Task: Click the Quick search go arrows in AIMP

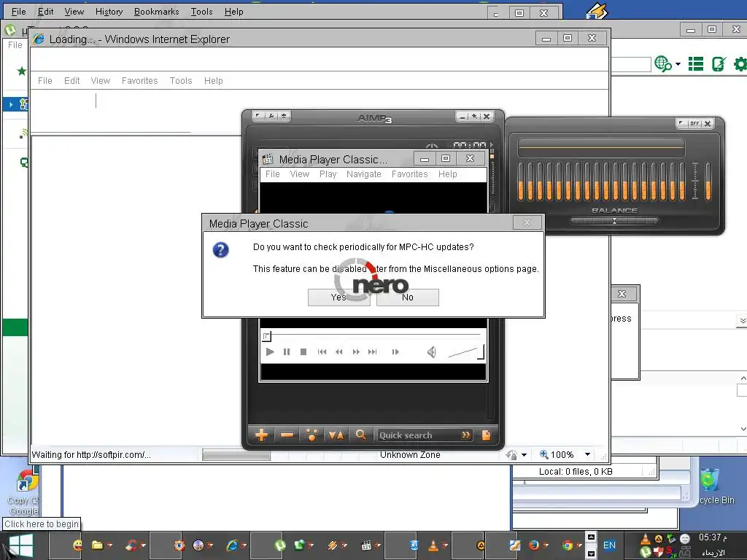Action: pos(465,435)
